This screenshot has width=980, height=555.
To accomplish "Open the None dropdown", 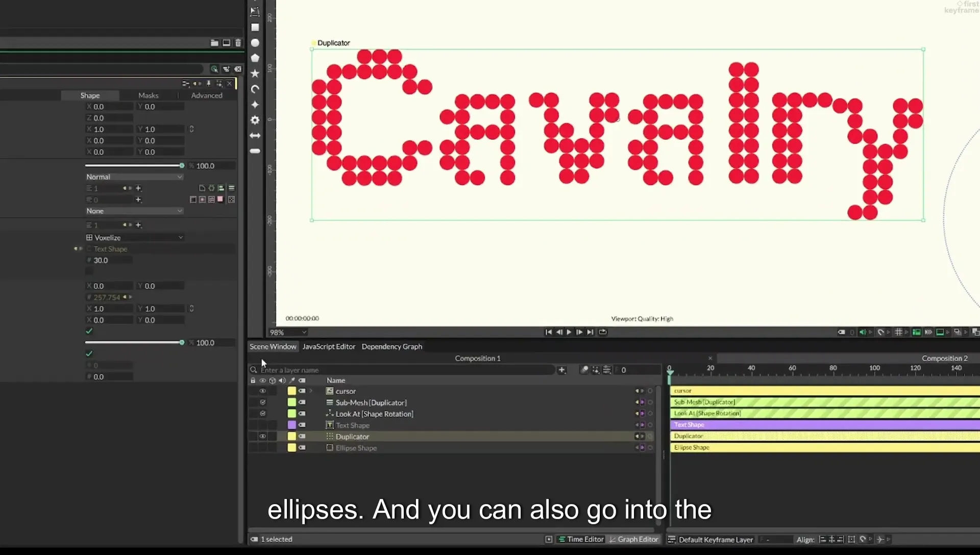I will [134, 211].
